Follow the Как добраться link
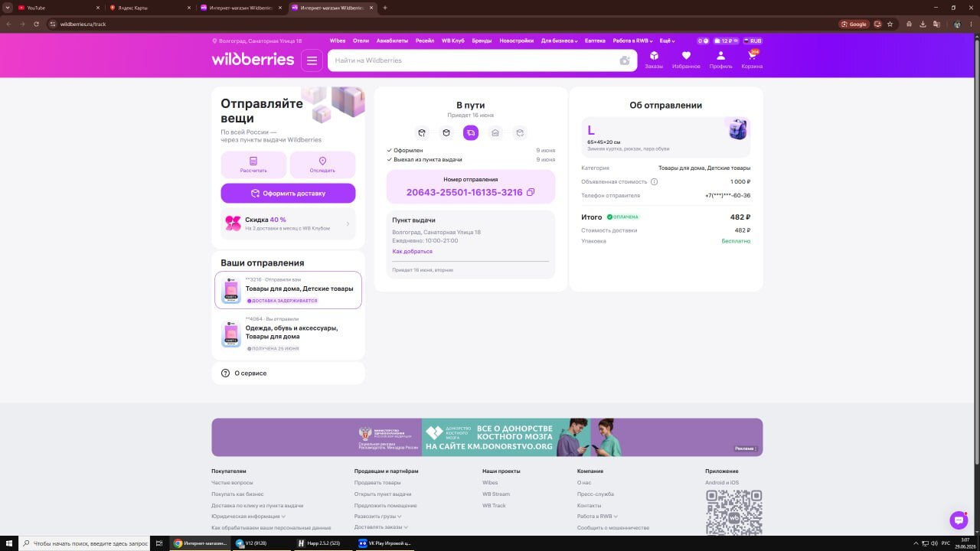Image resolution: width=980 pixels, height=551 pixels. coord(412,251)
